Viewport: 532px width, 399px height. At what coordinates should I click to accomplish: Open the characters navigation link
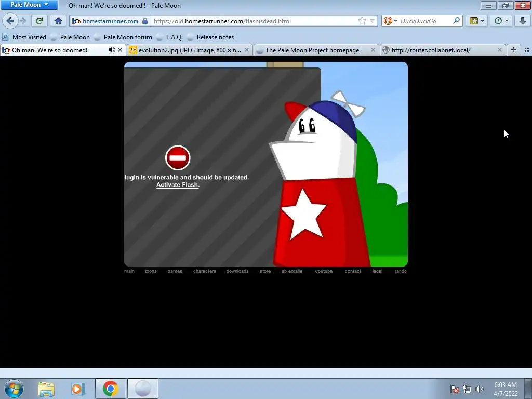pyautogui.click(x=205, y=271)
